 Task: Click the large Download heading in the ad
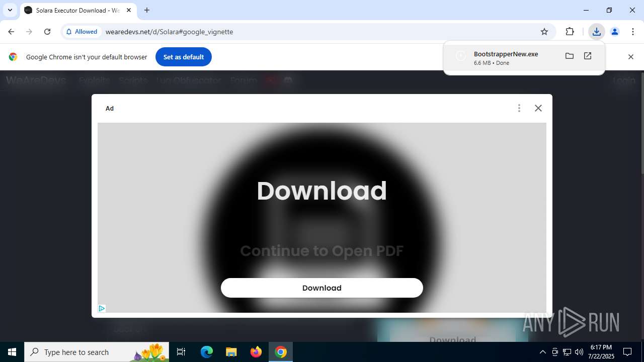click(322, 191)
